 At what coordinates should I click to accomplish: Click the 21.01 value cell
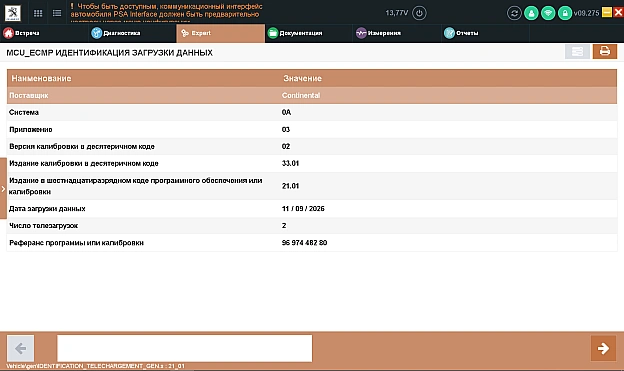[291, 186]
